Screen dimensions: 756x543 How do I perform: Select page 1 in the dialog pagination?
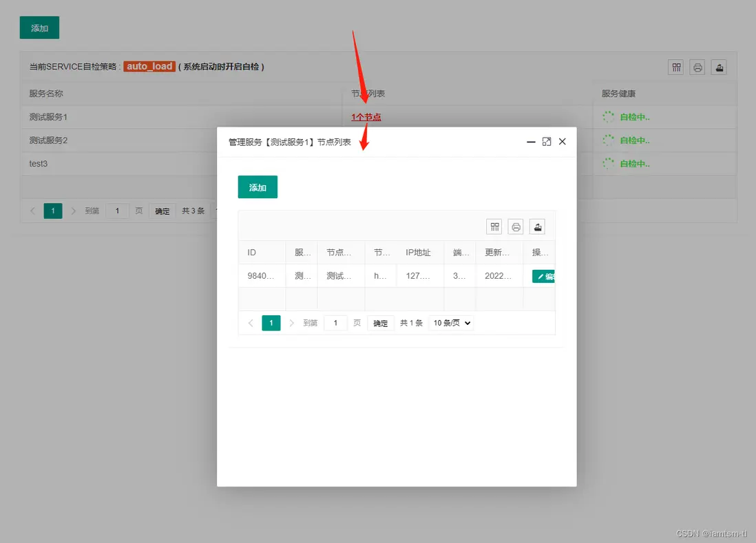coord(271,323)
